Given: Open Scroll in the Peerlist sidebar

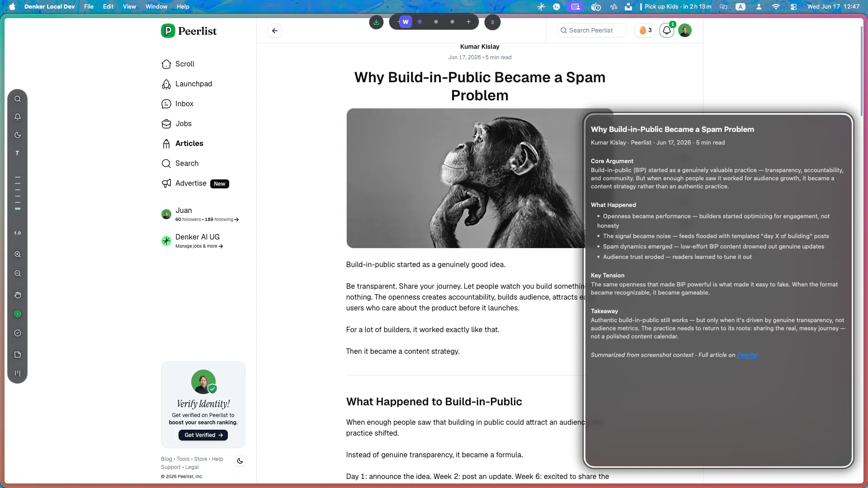Looking at the screenshot, I should click(x=178, y=64).
